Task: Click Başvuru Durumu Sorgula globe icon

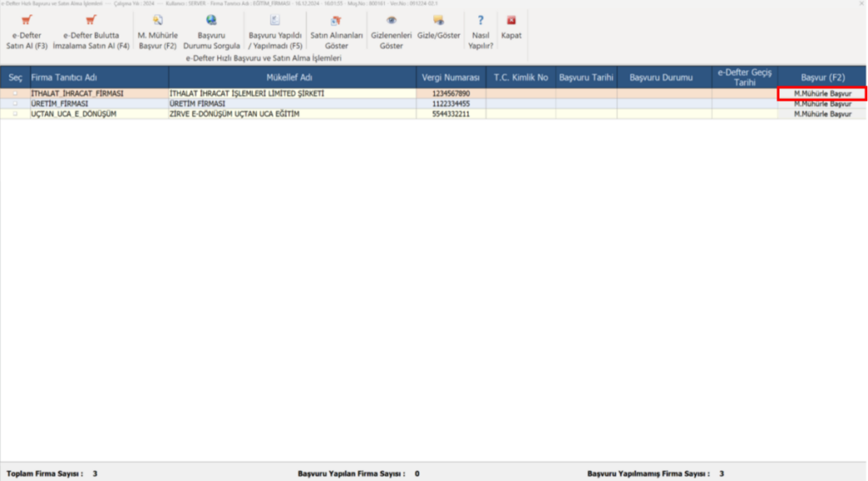Action: pos(211,20)
